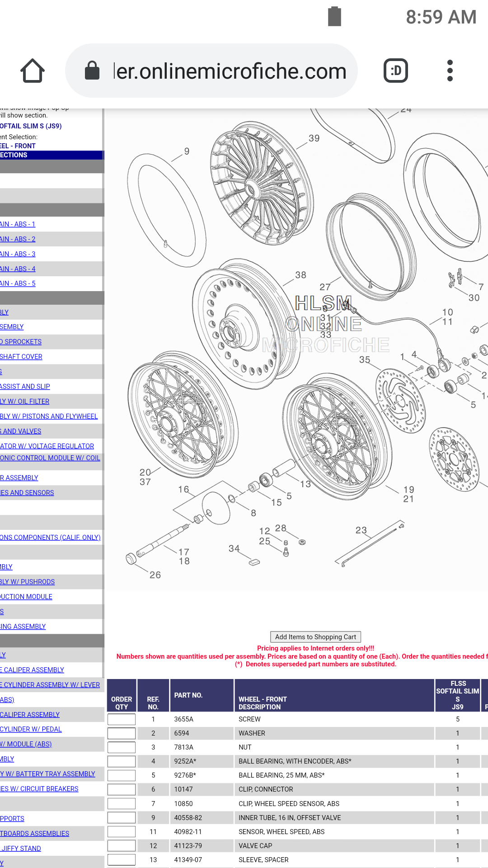Go to the VOLTAGE REGULATOR section
Screen dimensions: 488x868
click(x=47, y=446)
